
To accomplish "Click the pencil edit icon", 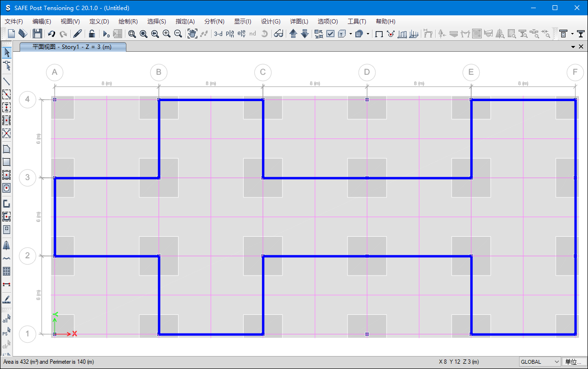I will (x=78, y=34).
